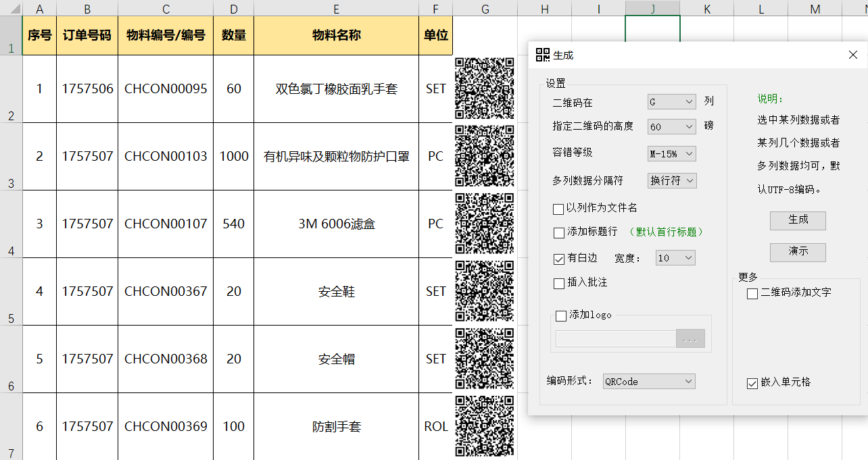This screenshot has width=868, height=460.
Task: Select column B header
Action: pyautogui.click(x=87, y=9)
